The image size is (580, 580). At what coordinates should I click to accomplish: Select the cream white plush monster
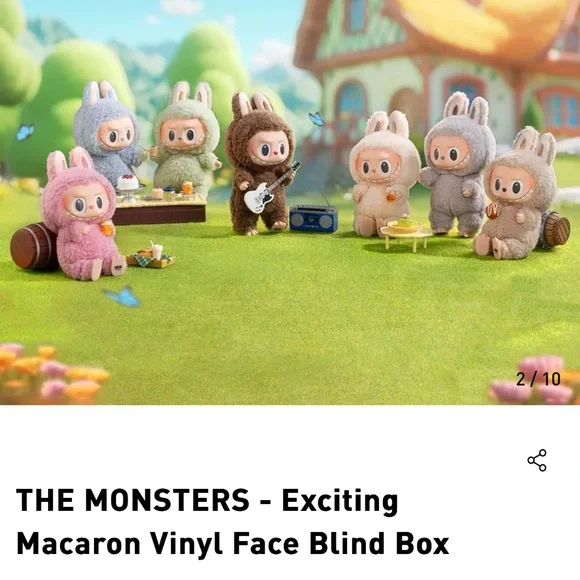(383, 174)
